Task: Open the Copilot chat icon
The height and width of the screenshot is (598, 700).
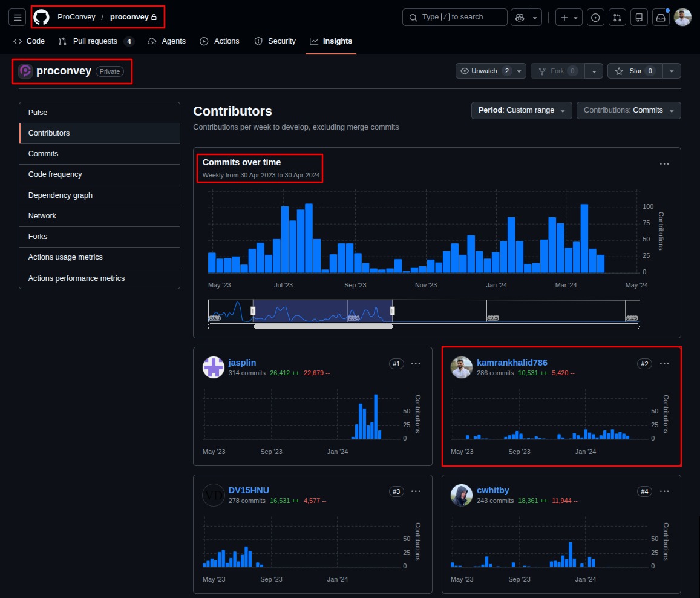Action: [519, 18]
